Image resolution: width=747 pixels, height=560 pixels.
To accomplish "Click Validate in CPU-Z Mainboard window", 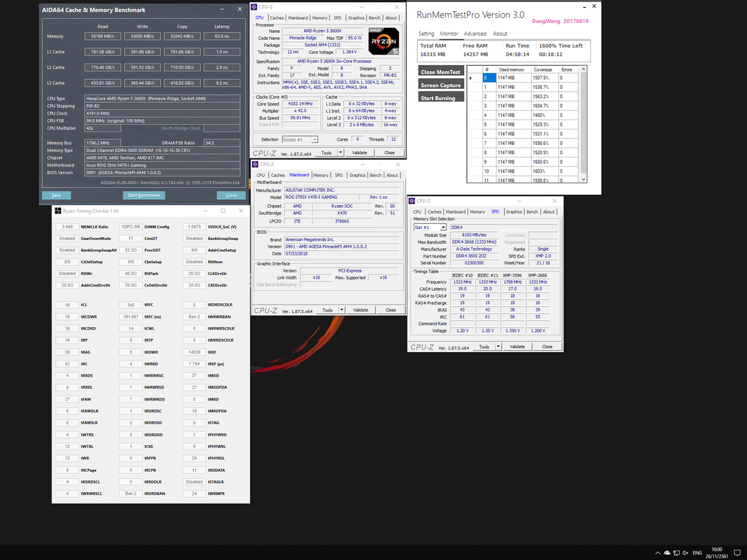I will point(361,310).
